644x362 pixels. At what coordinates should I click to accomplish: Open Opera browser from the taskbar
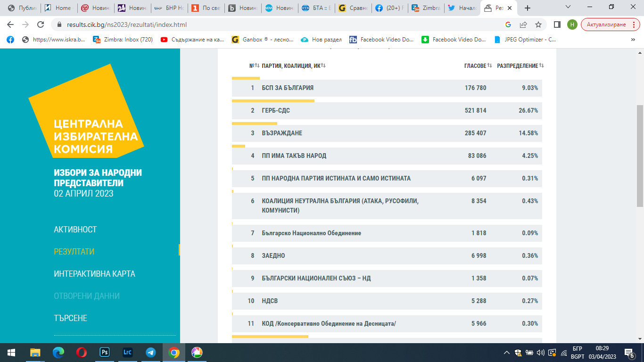click(x=82, y=352)
